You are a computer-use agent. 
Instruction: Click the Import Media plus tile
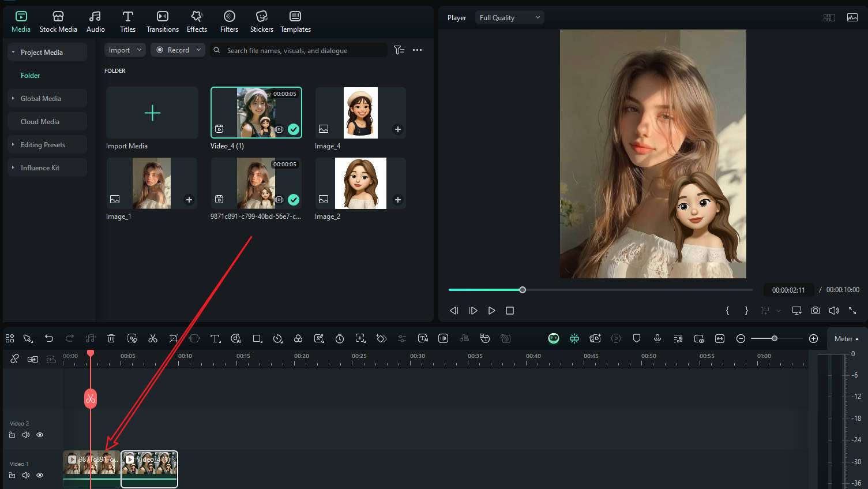click(152, 113)
